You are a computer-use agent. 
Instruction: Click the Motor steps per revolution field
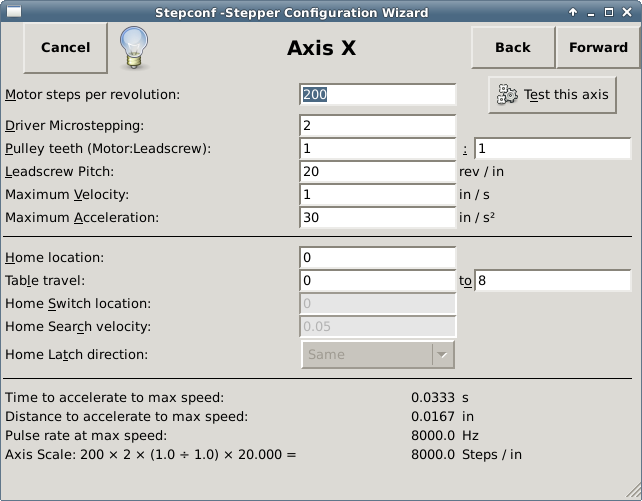pyautogui.click(x=377, y=95)
